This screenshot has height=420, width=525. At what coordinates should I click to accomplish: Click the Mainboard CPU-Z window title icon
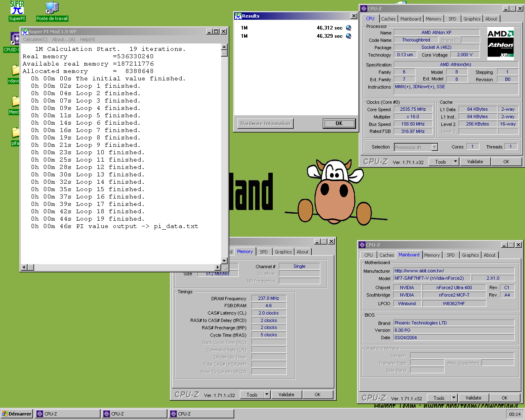click(362, 245)
